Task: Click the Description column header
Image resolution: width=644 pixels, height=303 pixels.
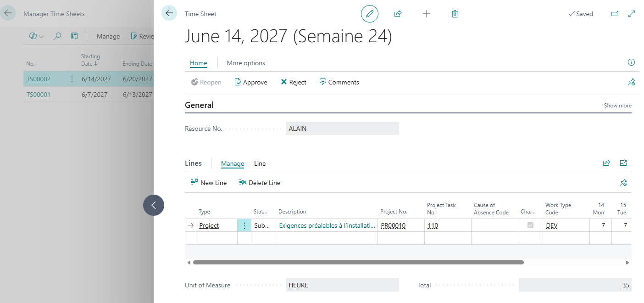Action: [x=292, y=212]
